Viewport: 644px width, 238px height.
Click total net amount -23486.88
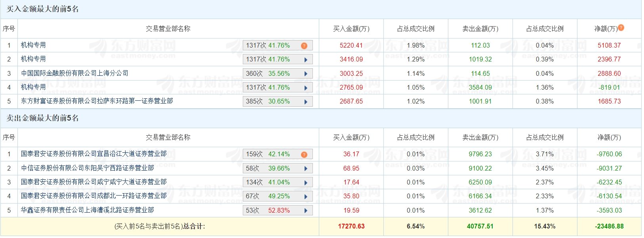[x=609, y=226]
